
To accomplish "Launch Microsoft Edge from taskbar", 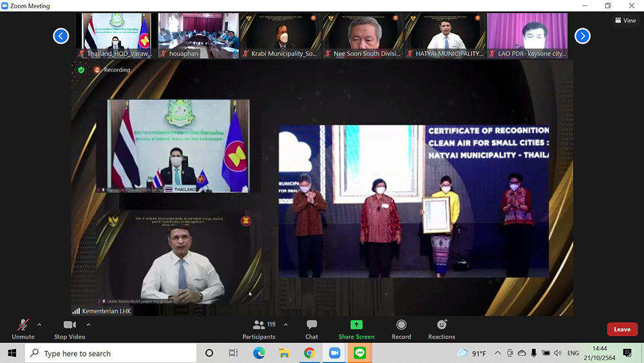I will point(259,353).
